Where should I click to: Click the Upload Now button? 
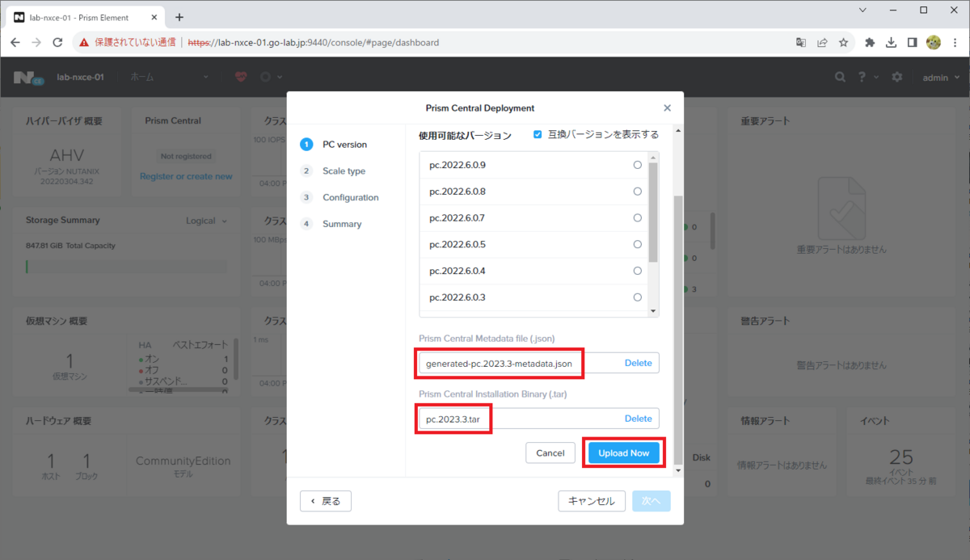point(624,453)
